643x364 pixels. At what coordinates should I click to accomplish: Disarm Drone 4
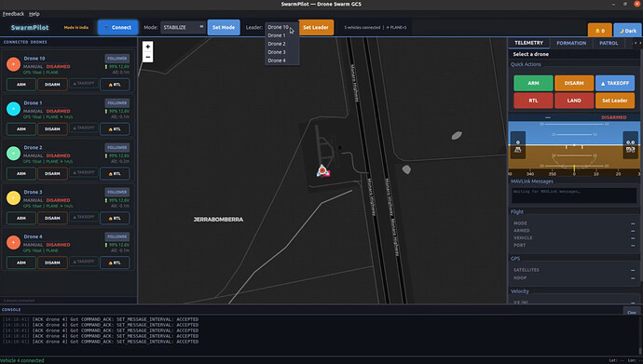tap(52, 263)
